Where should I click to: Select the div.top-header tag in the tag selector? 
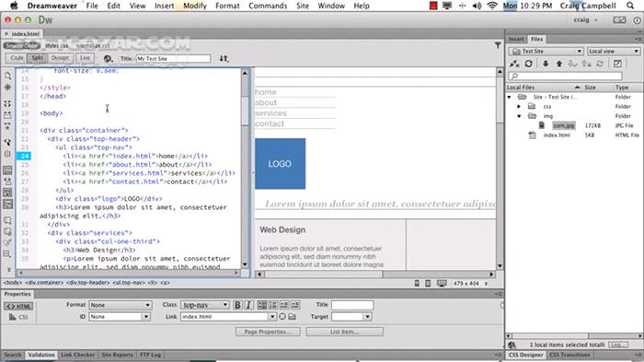(88, 283)
